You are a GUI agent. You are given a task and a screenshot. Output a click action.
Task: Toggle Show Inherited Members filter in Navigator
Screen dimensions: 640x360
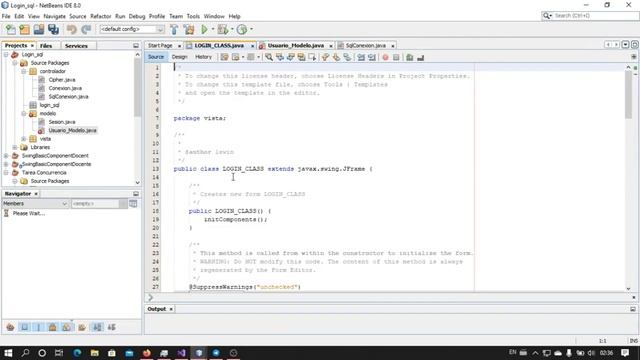pyautogui.click(x=10, y=327)
